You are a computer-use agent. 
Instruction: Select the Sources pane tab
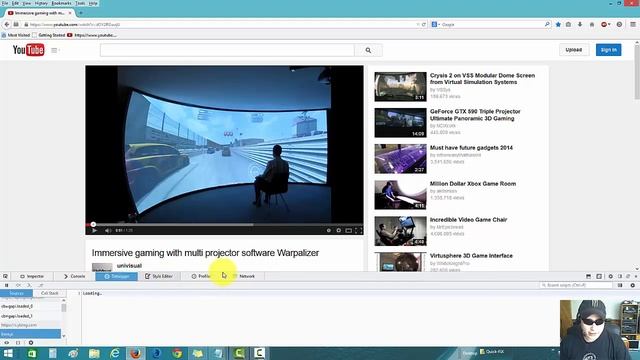[x=16, y=293]
